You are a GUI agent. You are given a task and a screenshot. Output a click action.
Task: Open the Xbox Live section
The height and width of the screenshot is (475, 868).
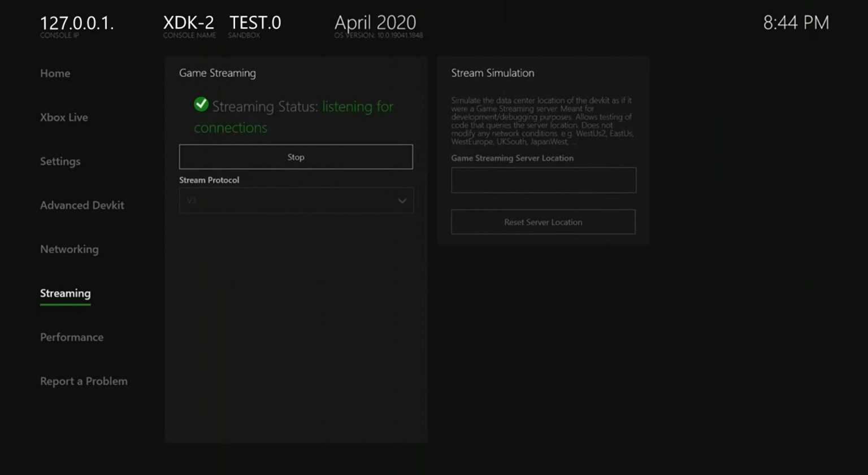click(x=64, y=117)
